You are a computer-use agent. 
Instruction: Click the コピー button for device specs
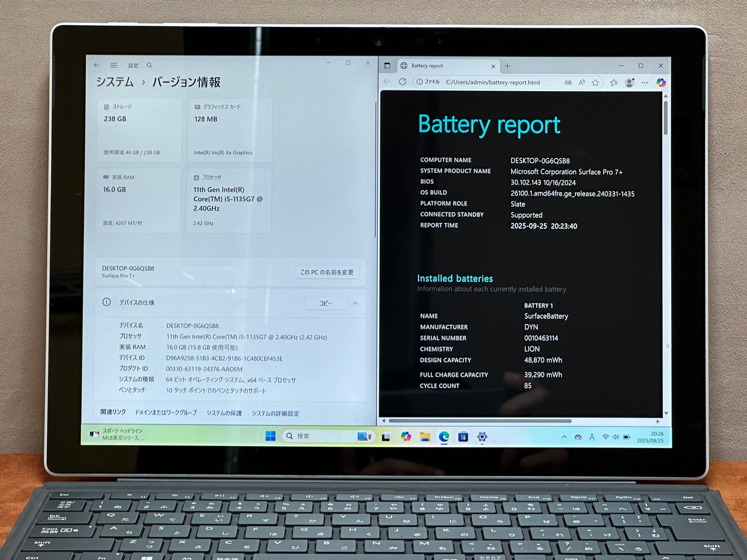point(325,303)
